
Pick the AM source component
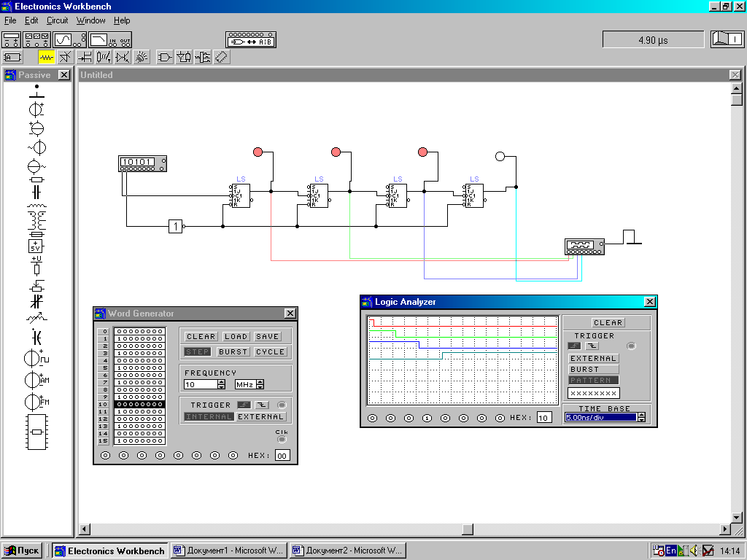(x=36, y=380)
